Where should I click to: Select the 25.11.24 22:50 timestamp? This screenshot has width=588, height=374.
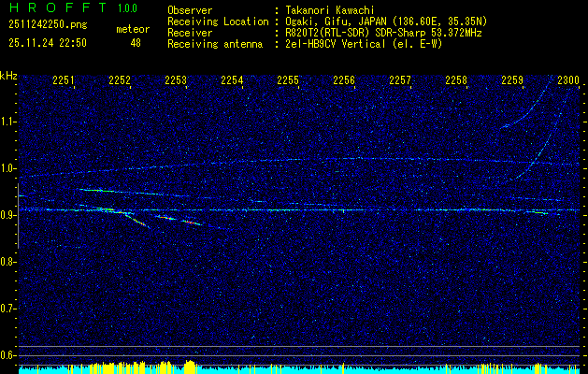[47, 43]
